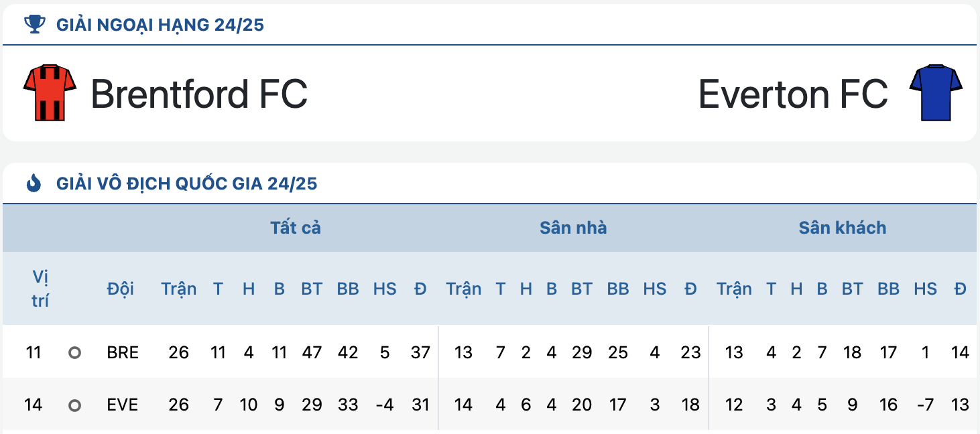Click the circle status icon in BRE row
This screenshot has height=434, width=980.
[74, 352]
